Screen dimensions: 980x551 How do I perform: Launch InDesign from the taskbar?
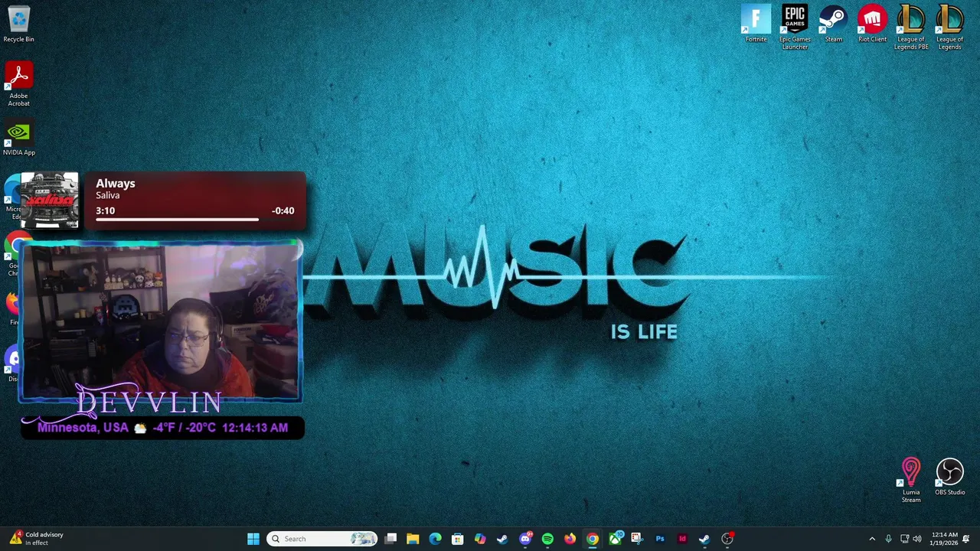(x=682, y=539)
